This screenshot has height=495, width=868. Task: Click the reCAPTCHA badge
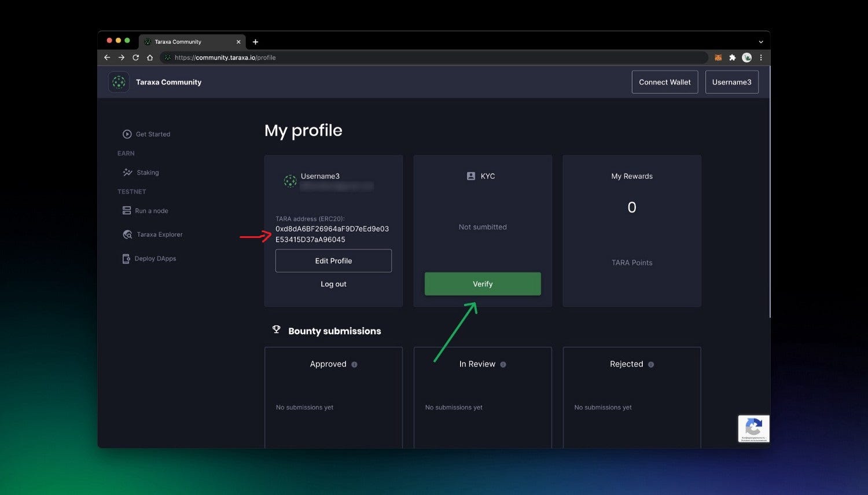click(x=753, y=429)
